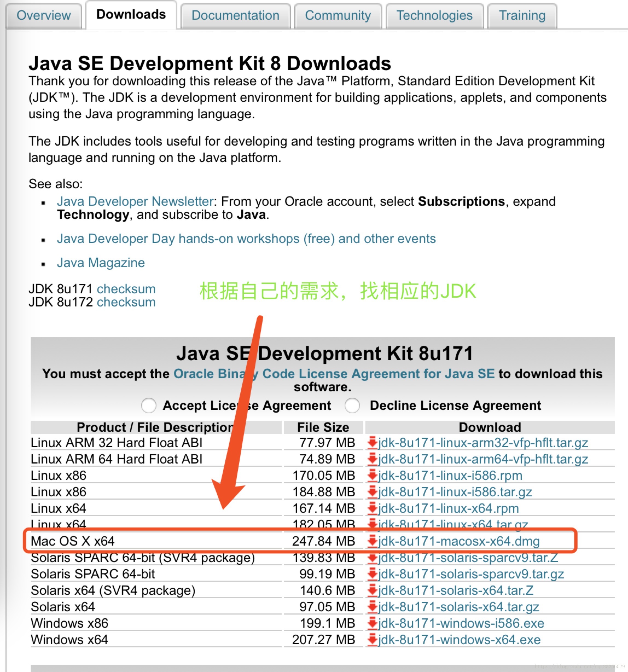Go to the Overview tab
This screenshot has width=628, height=672.
tap(43, 16)
